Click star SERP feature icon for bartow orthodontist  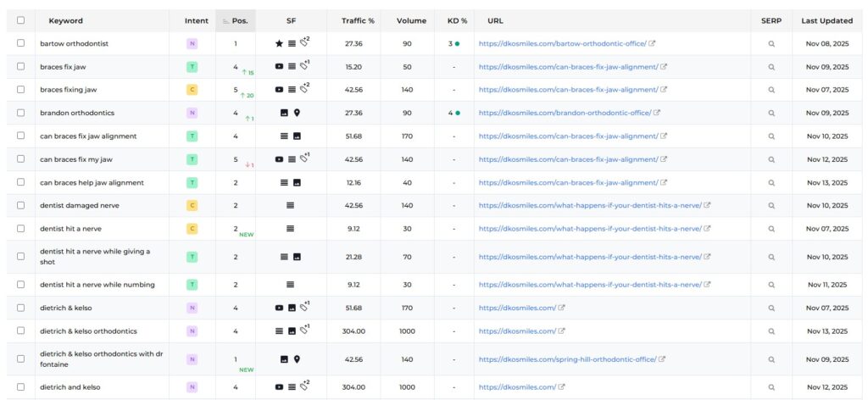(279, 44)
